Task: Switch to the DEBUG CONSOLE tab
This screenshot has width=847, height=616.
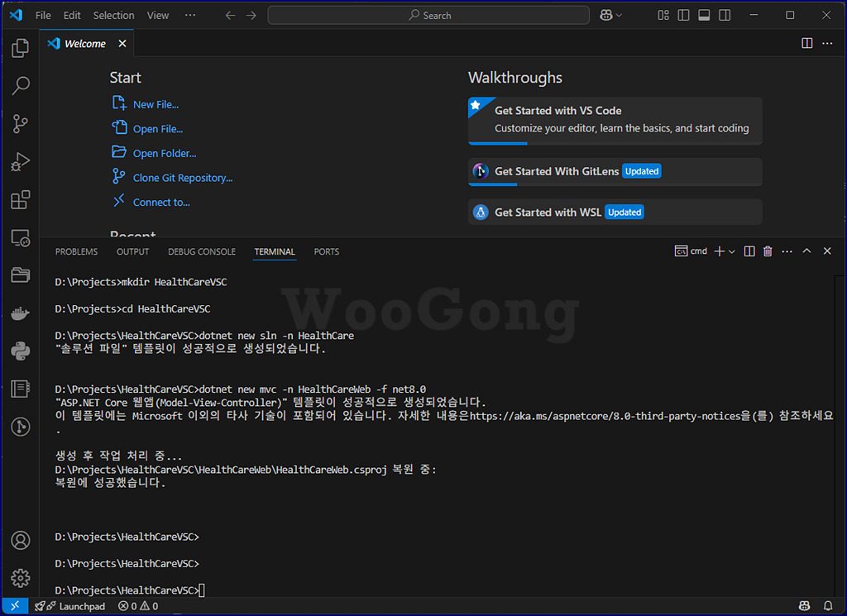Action: point(202,251)
